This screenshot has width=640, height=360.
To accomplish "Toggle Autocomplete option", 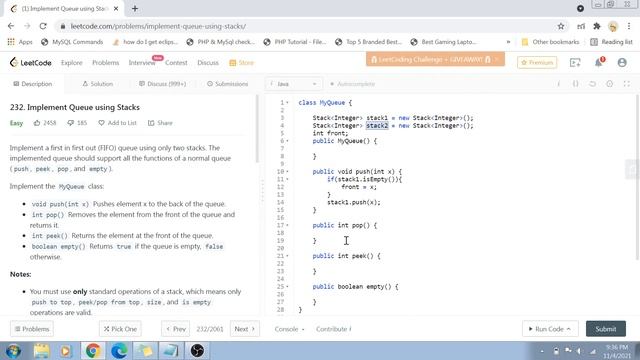I will (352, 84).
